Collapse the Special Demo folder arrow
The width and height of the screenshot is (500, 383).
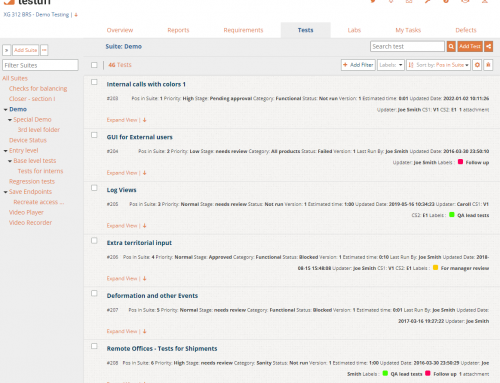[10, 120]
